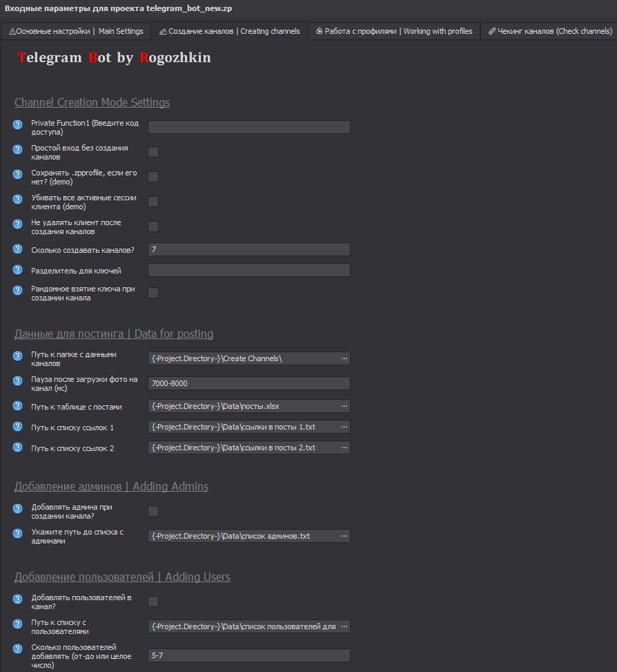Click channel count field containing 7
The image size is (617, 672).
tap(249, 249)
